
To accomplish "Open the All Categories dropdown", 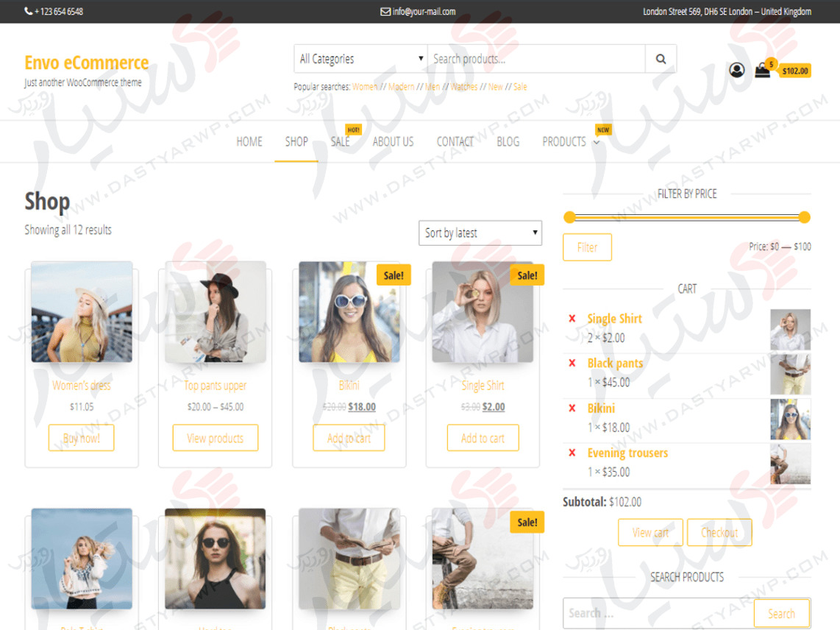I will point(360,59).
